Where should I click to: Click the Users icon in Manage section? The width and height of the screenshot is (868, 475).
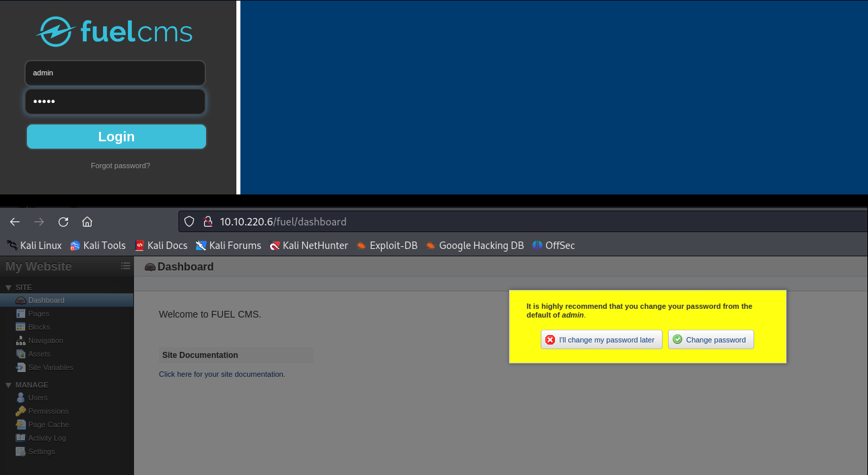tap(20, 398)
